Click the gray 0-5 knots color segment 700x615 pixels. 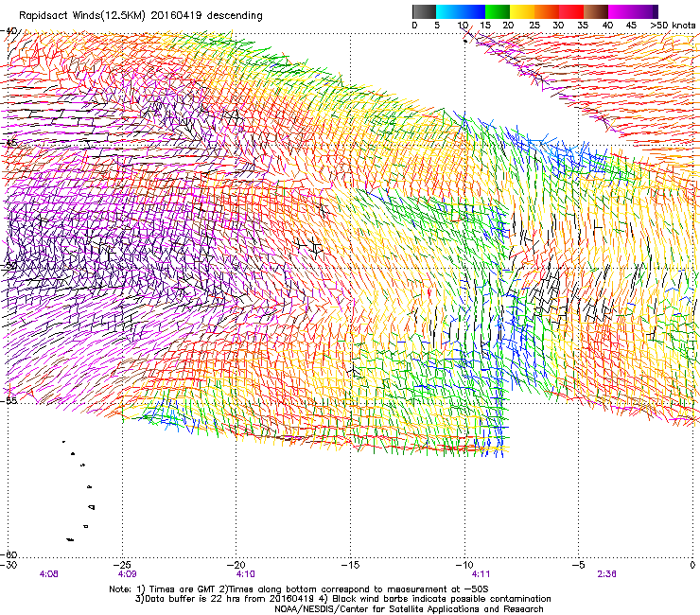point(424,11)
